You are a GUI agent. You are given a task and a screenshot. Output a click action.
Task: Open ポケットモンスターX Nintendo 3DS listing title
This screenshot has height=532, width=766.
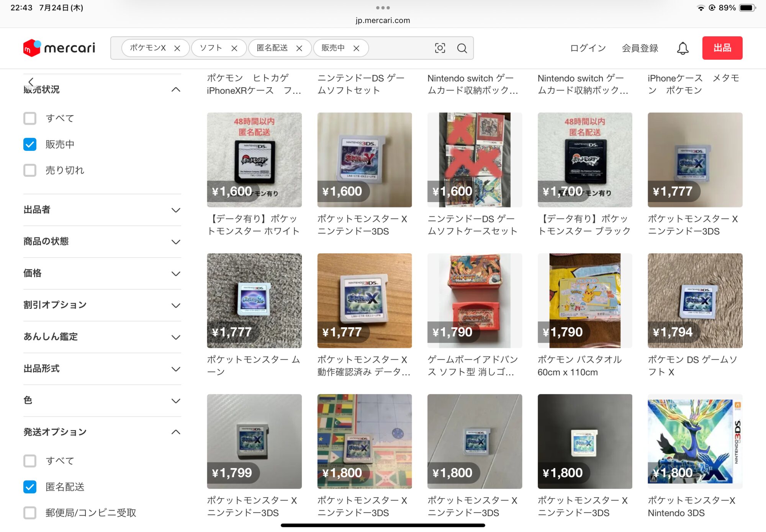point(692,507)
